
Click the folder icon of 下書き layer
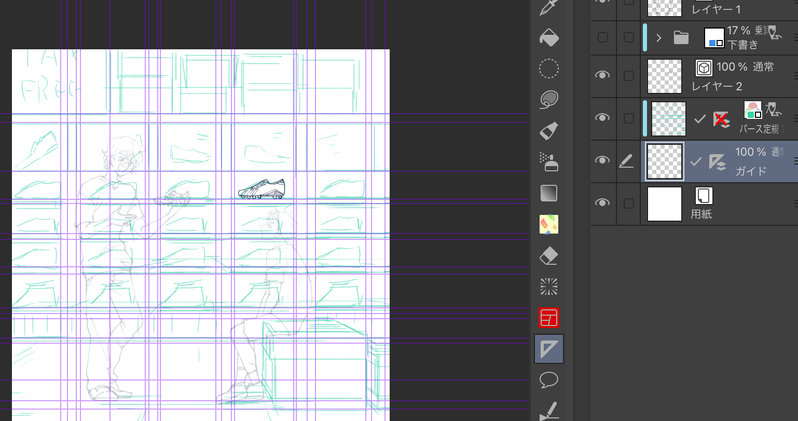pos(681,38)
